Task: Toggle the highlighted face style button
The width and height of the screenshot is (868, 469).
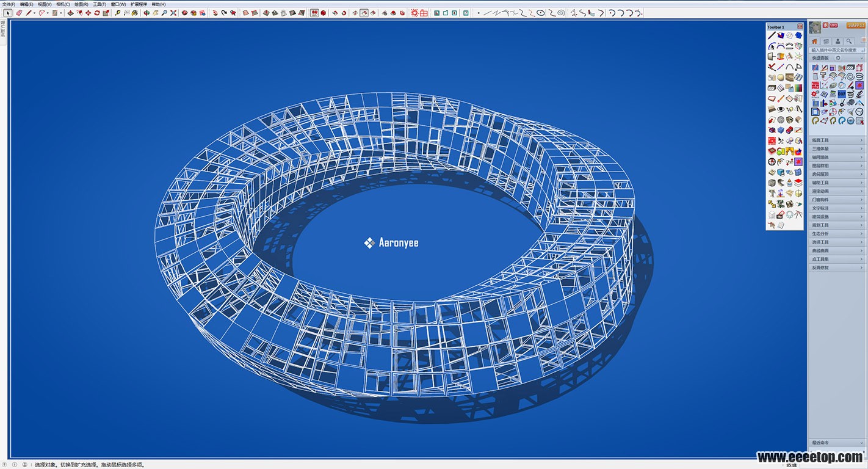Action: (364, 13)
